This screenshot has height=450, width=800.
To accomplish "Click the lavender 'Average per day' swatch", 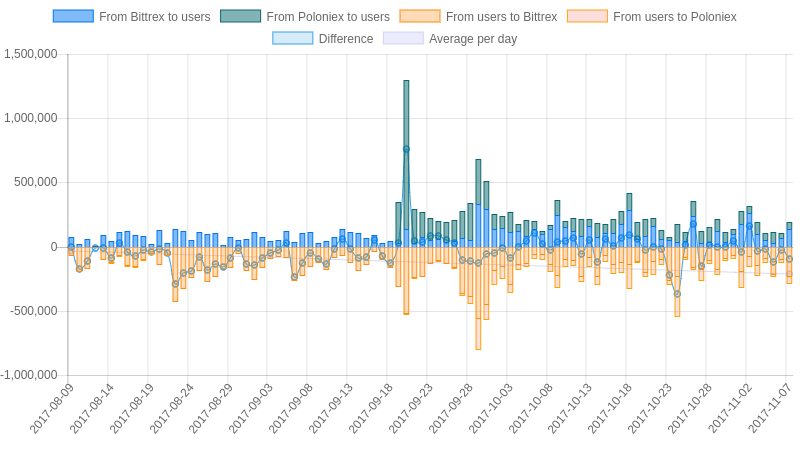I will (403, 39).
